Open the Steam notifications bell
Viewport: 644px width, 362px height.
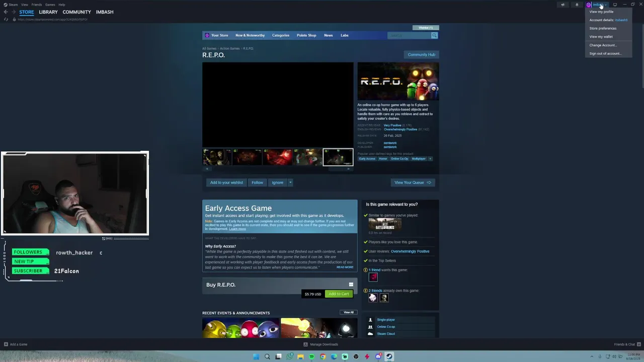577,5
